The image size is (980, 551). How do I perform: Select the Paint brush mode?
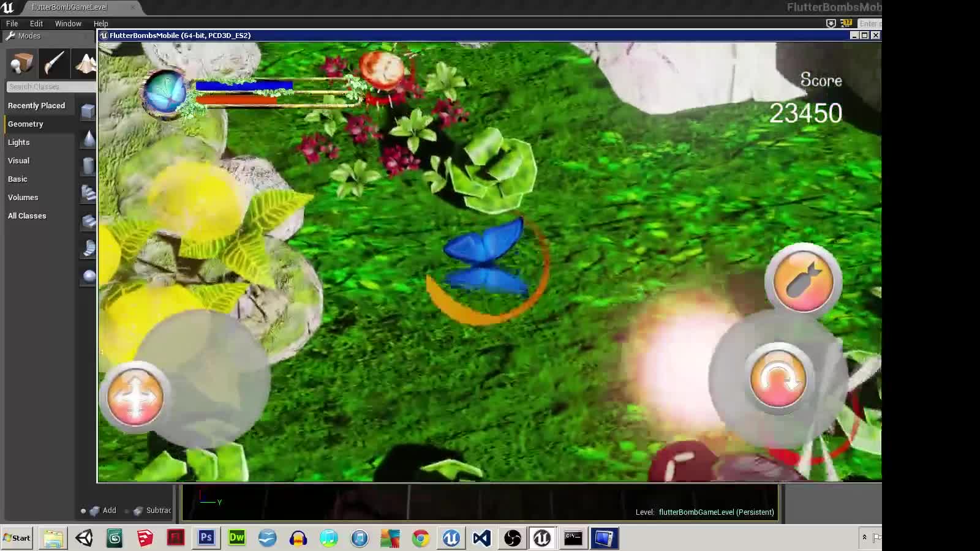coord(54,63)
